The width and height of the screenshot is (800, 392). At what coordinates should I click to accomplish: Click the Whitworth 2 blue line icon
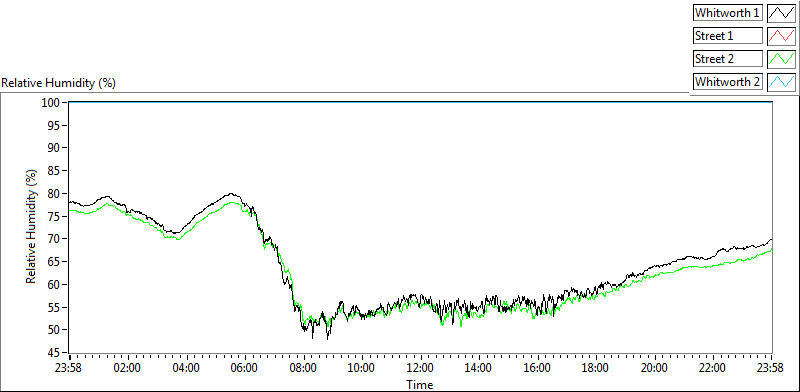click(x=781, y=82)
